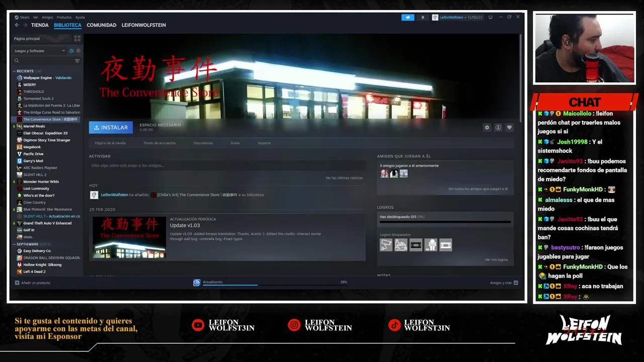Open the downloads manager icon

tap(197, 283)
